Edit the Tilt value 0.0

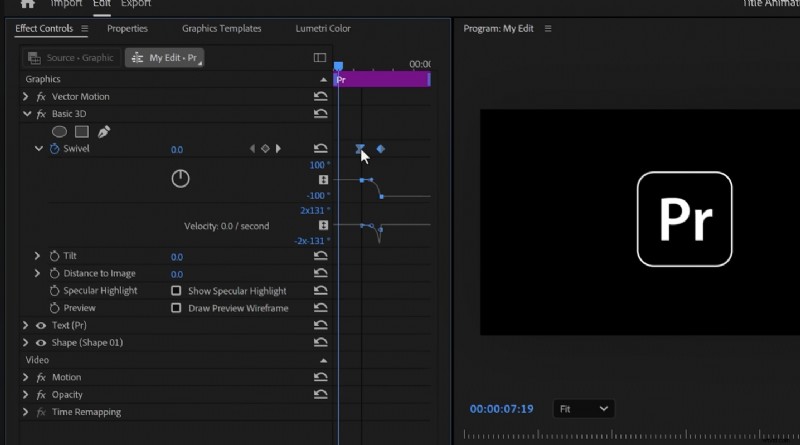[x=177, y=257]
